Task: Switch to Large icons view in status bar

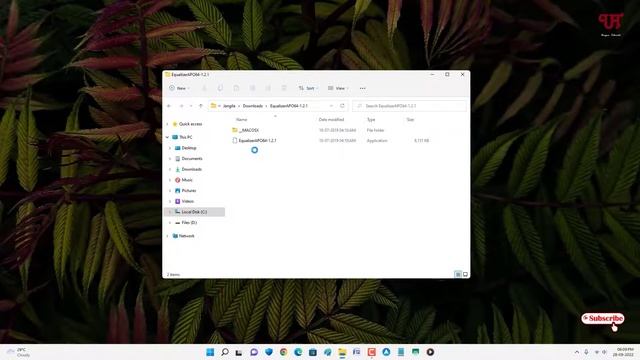Action: point(465,274)
